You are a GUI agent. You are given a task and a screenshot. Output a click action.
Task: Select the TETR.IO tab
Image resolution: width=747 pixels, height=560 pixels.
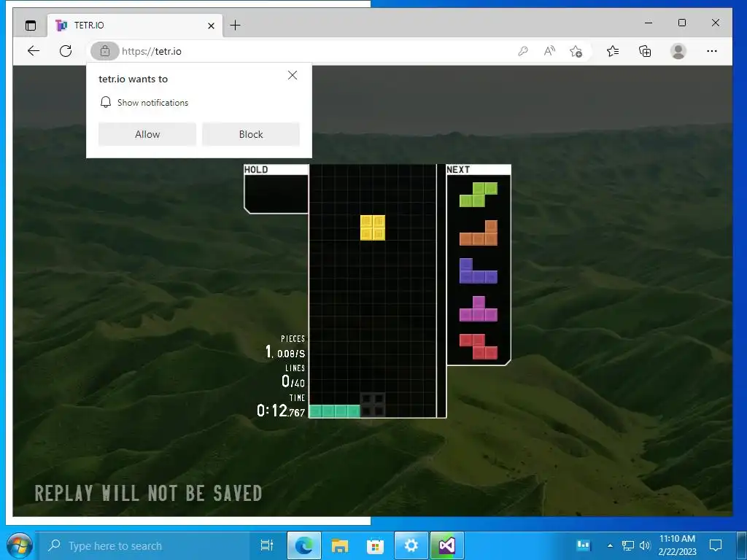tap(133, 26)
